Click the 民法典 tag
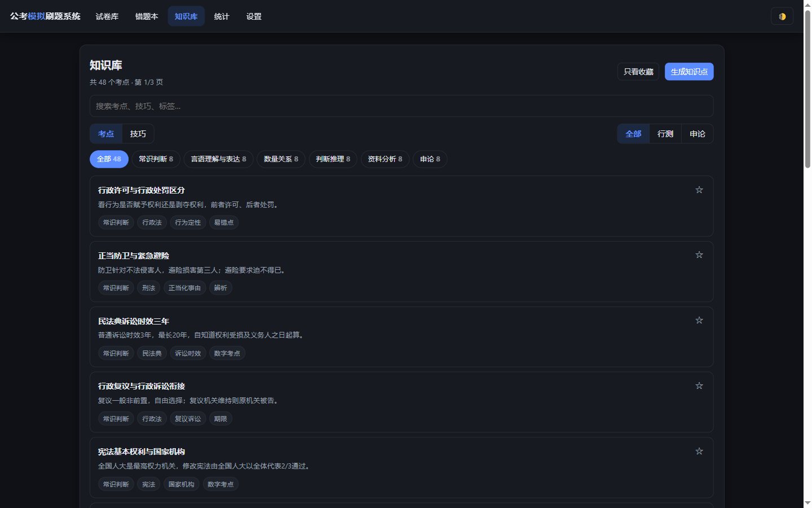 pyautogui.click(x=152, y=353)
